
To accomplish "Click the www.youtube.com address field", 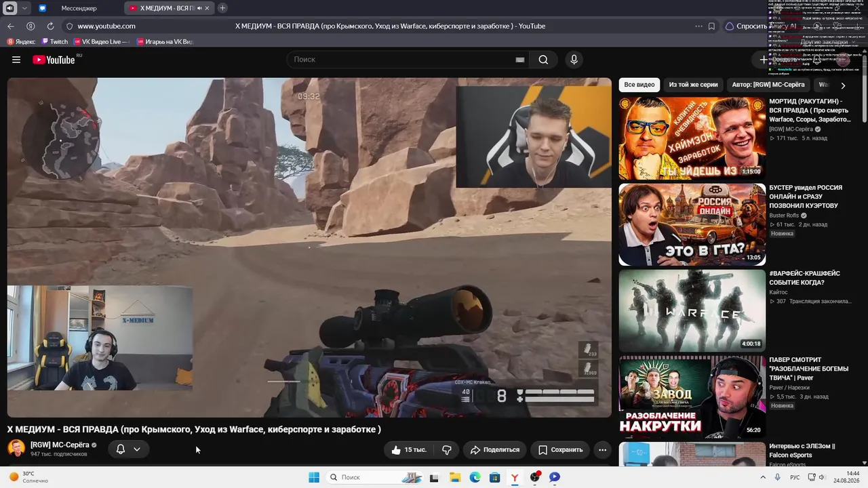I will click(106, 26).
